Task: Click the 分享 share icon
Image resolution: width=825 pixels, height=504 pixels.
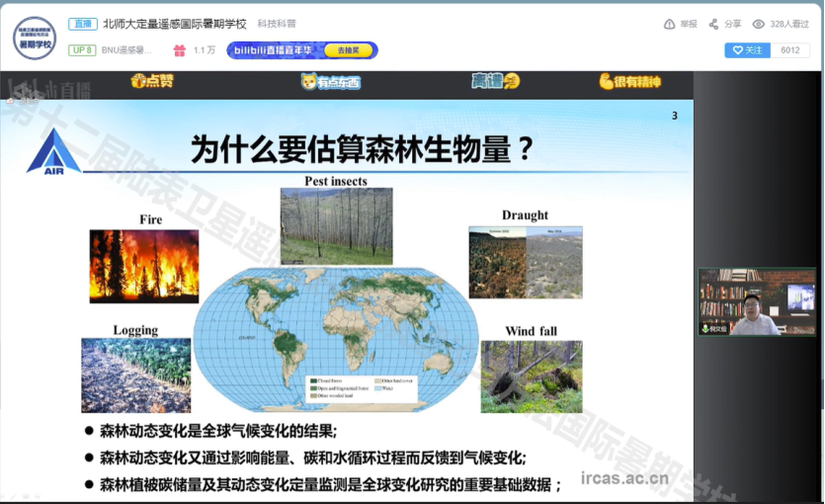Action: pos(713,24)
